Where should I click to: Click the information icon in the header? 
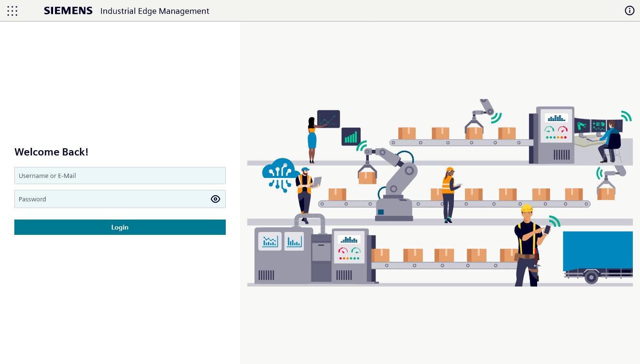pos(629,10)
